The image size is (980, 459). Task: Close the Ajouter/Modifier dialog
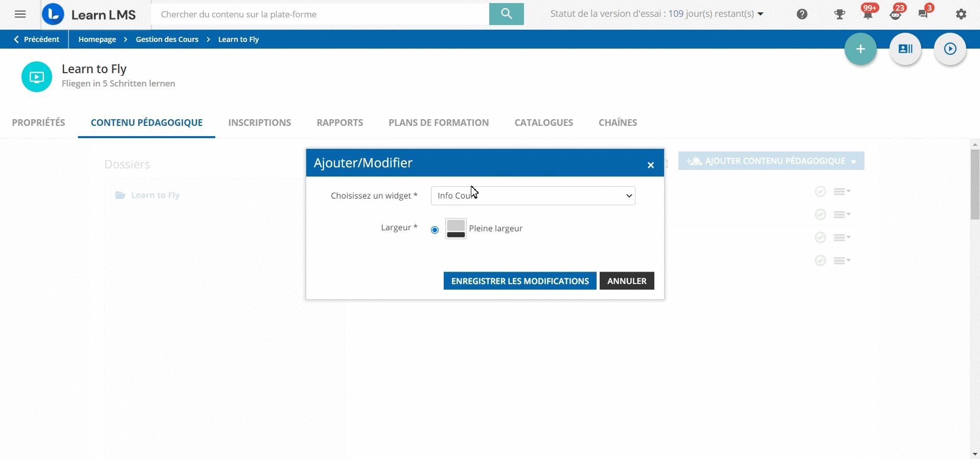(650, 165)
